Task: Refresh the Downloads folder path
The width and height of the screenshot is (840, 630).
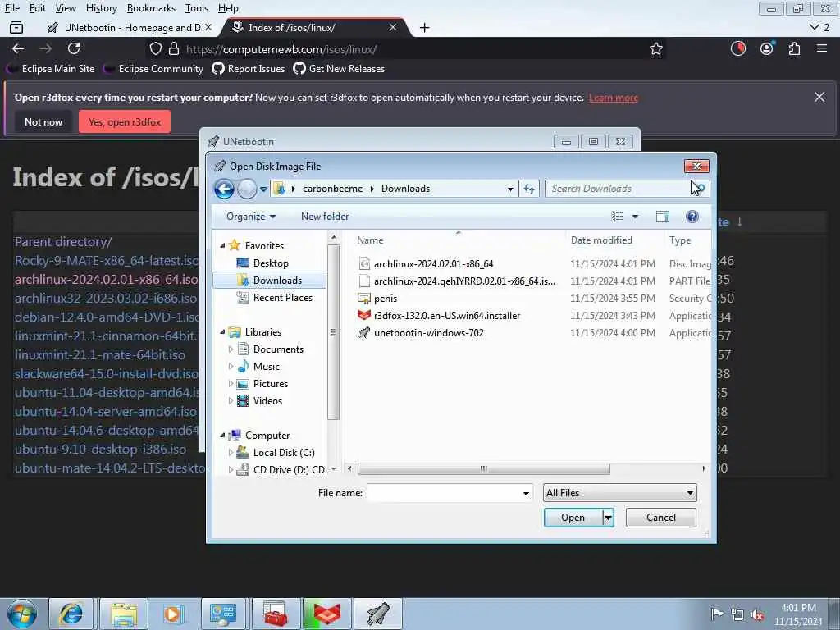Action: point(529,189)
